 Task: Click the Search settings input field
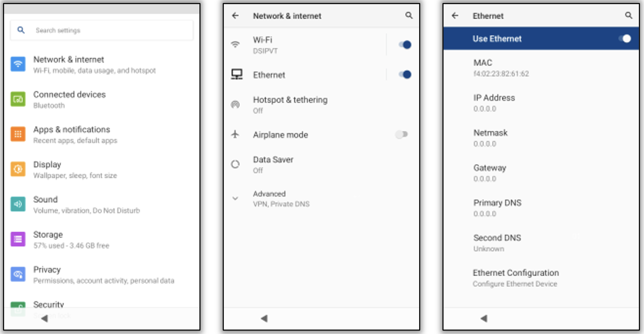(102, 30)
